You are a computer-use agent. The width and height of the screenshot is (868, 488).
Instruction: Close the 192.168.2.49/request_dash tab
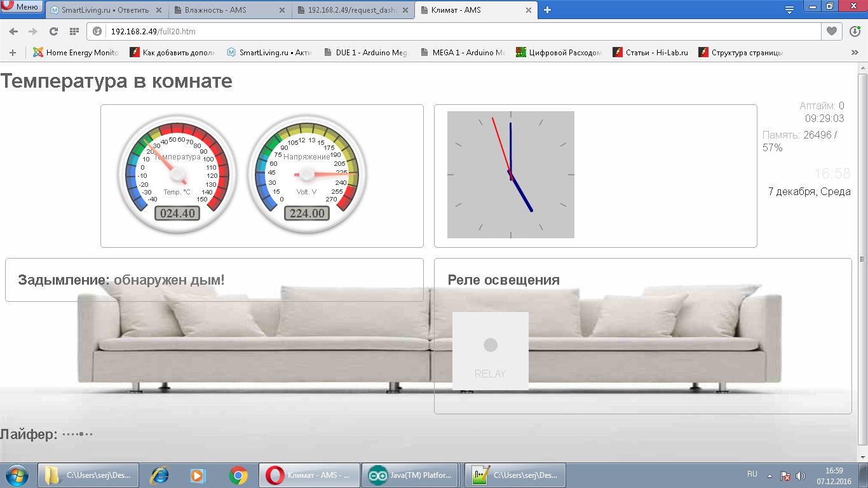point(405,10)
